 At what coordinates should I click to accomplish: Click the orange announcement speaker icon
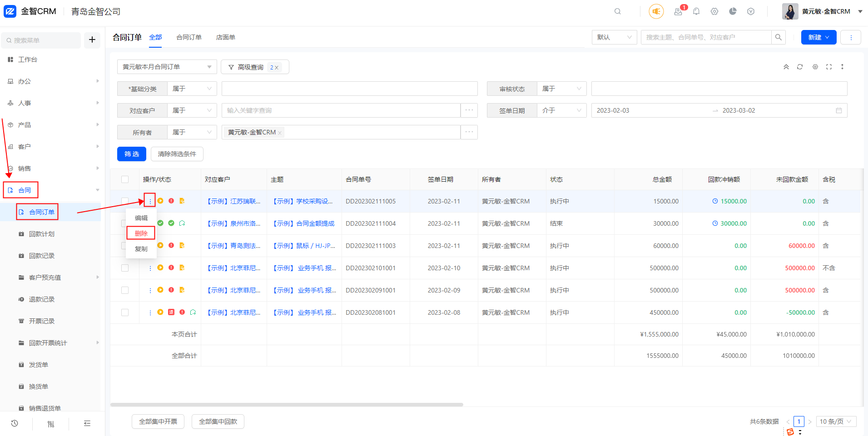tap(656, 11)
